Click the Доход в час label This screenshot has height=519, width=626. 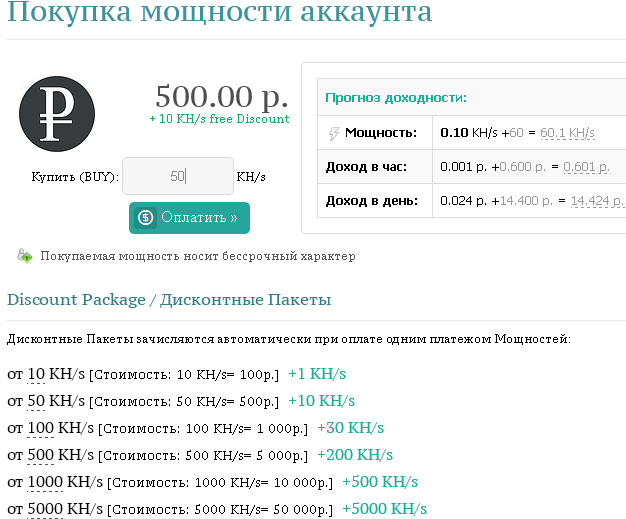(x=366, y=166)
